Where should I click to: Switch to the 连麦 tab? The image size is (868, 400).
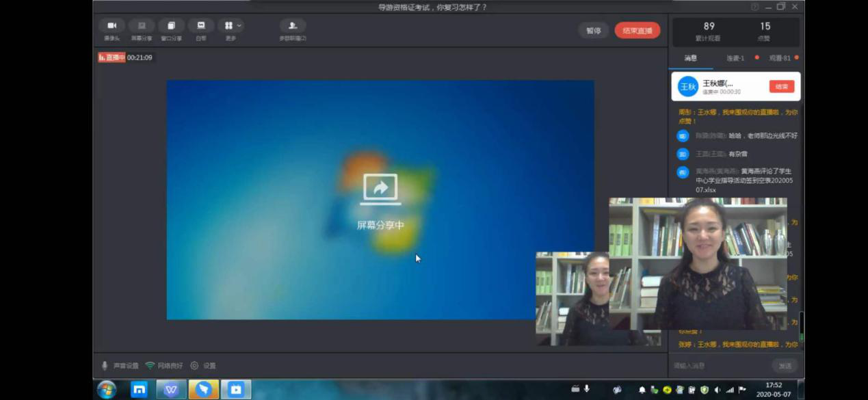(735, 58)
